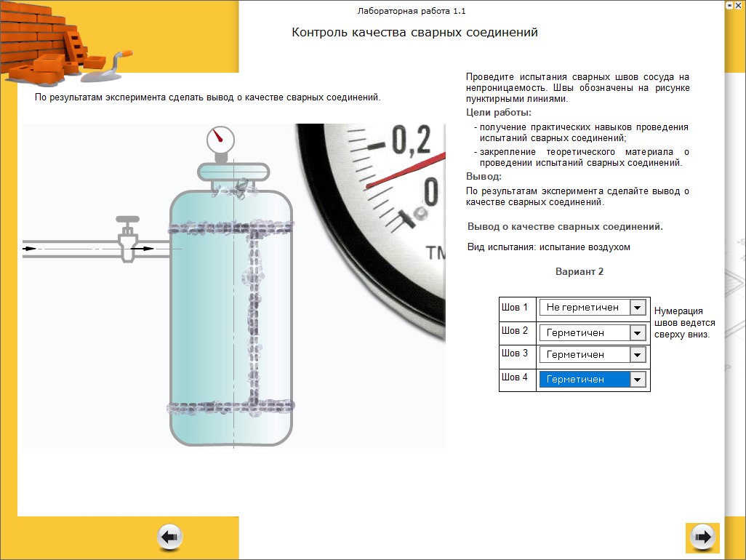Click the highlighted Герметичен field for Шов 4
Image resolution: width=746 pixels, height=560 pixels.
pyautogui.click(x=583, y=380)
